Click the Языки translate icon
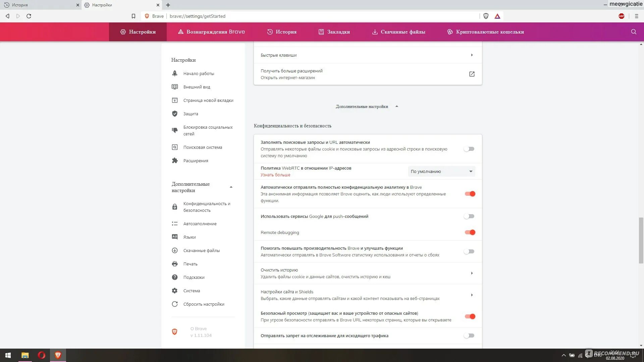 click(175, 237)
